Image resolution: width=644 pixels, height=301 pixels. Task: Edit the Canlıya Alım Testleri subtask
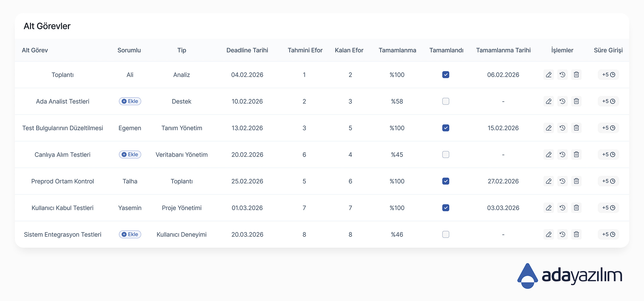(x=549, y=155)
